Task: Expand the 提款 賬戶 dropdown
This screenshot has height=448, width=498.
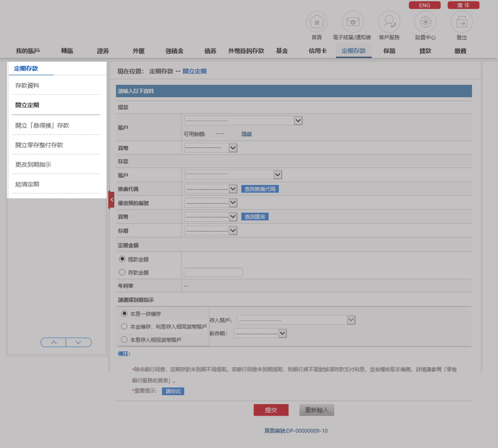Action: pos(298,121)
